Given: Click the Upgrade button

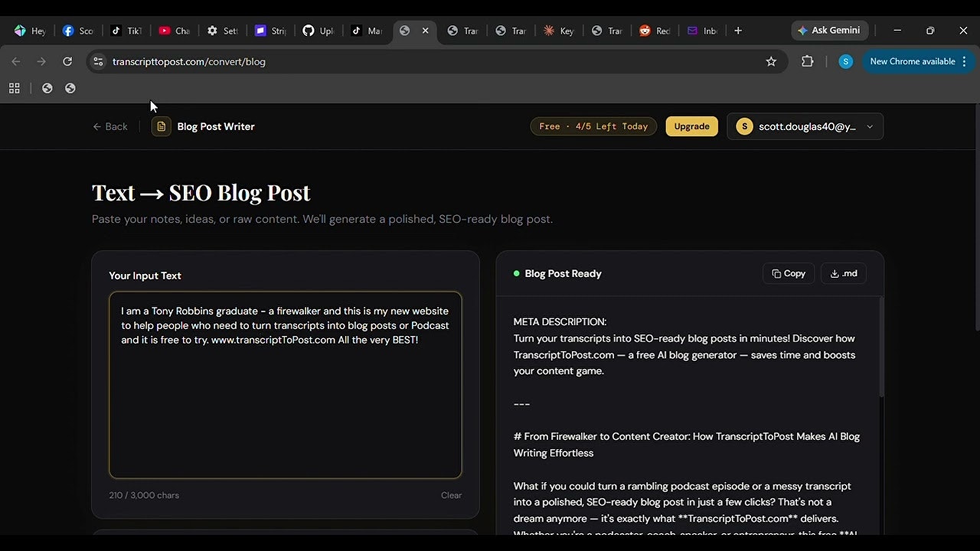Looking at the screenshot, I should [x=691, y=126].
